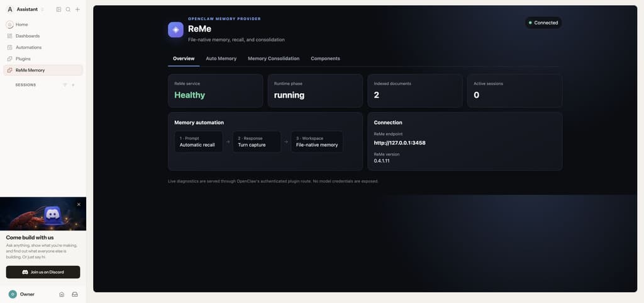Select the File-native memory step box
644x303 pixels.
(x=317, y=142)
